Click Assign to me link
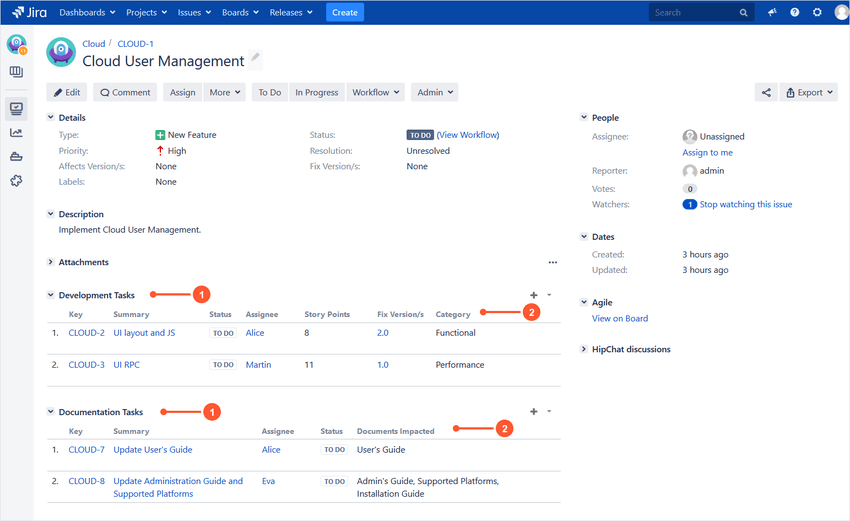This screenshot has width=850, height=521. pyautogui.click(x=707, y=152)
